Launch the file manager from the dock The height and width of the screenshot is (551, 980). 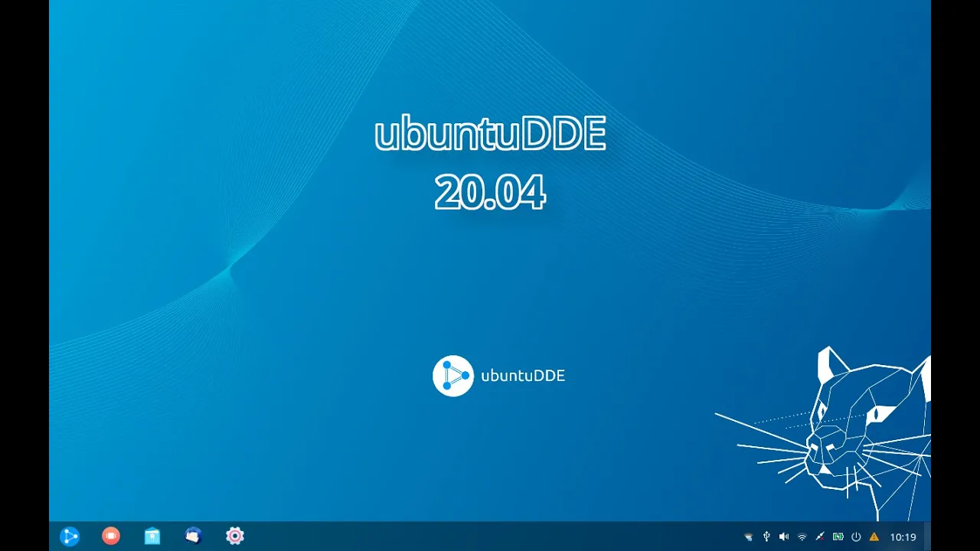pos(152,536)
